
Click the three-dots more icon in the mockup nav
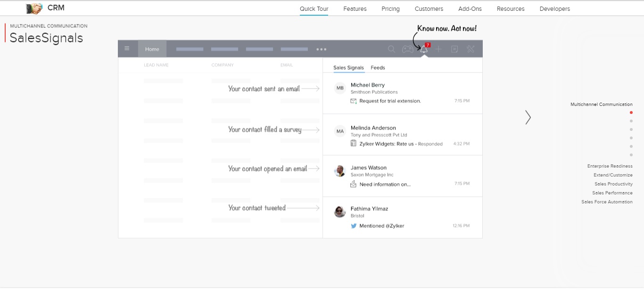click(x=321, y=49)
